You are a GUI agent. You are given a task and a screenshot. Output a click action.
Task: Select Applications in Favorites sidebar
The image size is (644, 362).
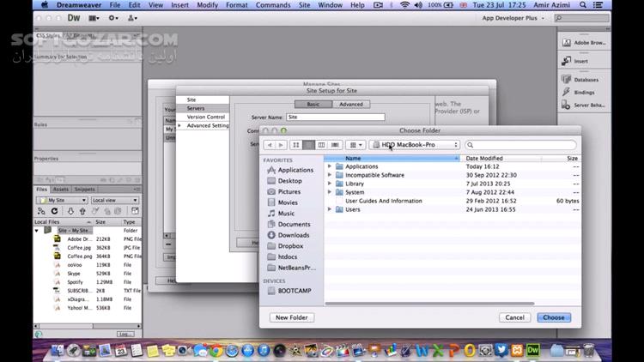[x=290, y=170]
